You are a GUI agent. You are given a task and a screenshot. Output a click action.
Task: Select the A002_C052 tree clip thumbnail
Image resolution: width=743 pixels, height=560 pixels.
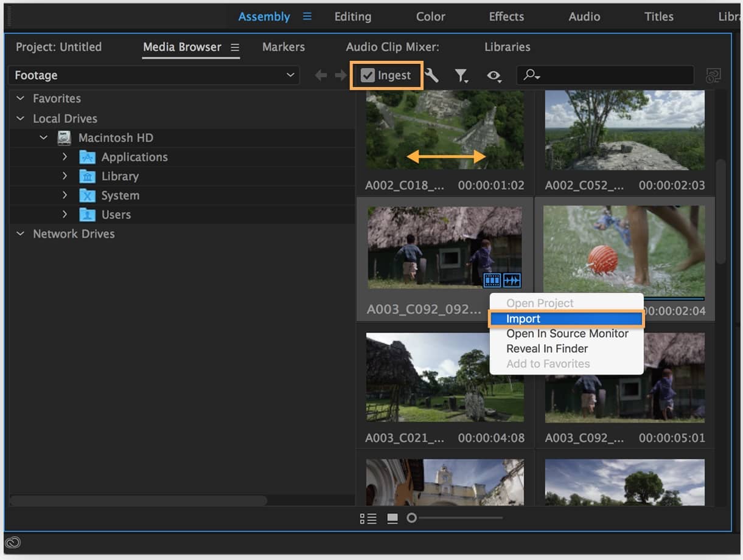coord(625,130)
